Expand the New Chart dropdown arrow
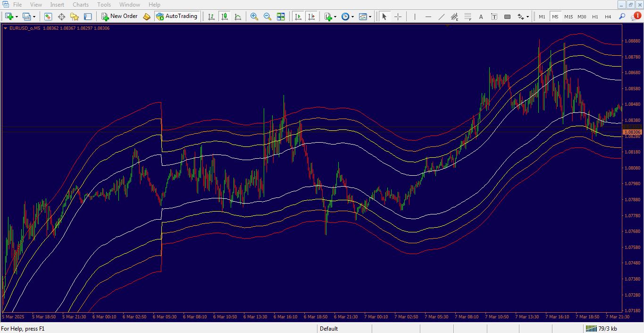This screenshot has height=333, width=644. point(17,17)
